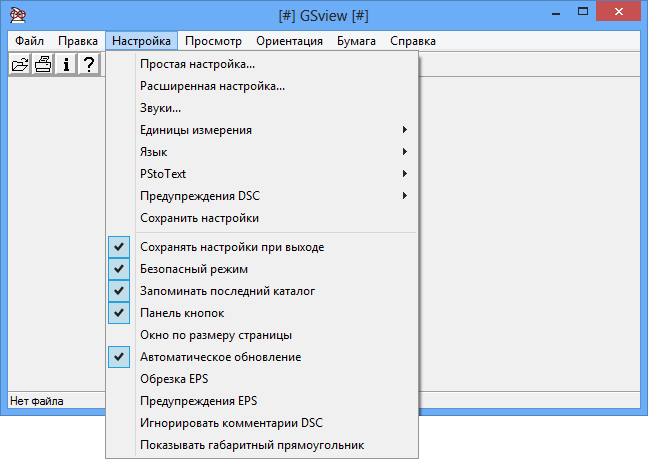648x459 pixels.
Task: Click the Help question mark icon
Action: coord(89,64)
